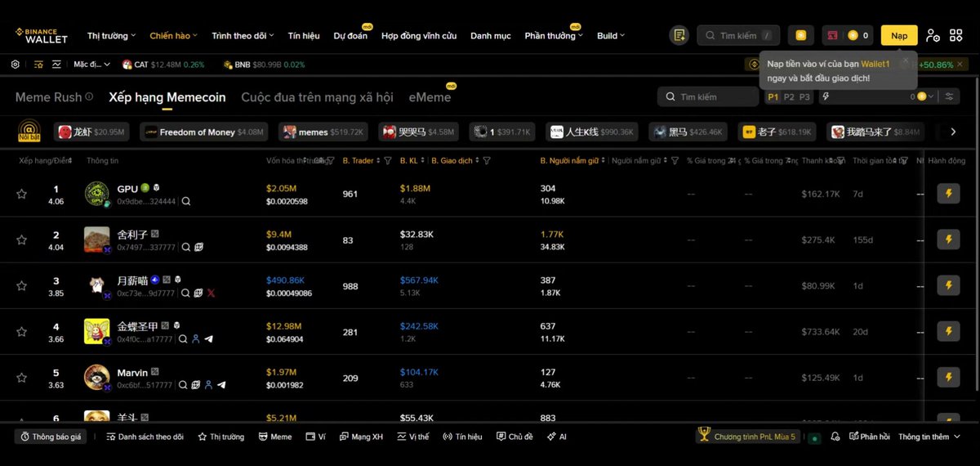Switch to the eMeme tab
Viewport: 980px width, 466px height.
pyautogui.click(x=430, y=96)
